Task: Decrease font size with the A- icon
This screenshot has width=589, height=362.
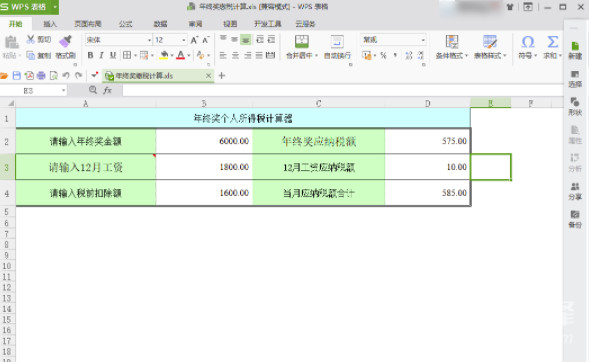Action: (206, 40)
